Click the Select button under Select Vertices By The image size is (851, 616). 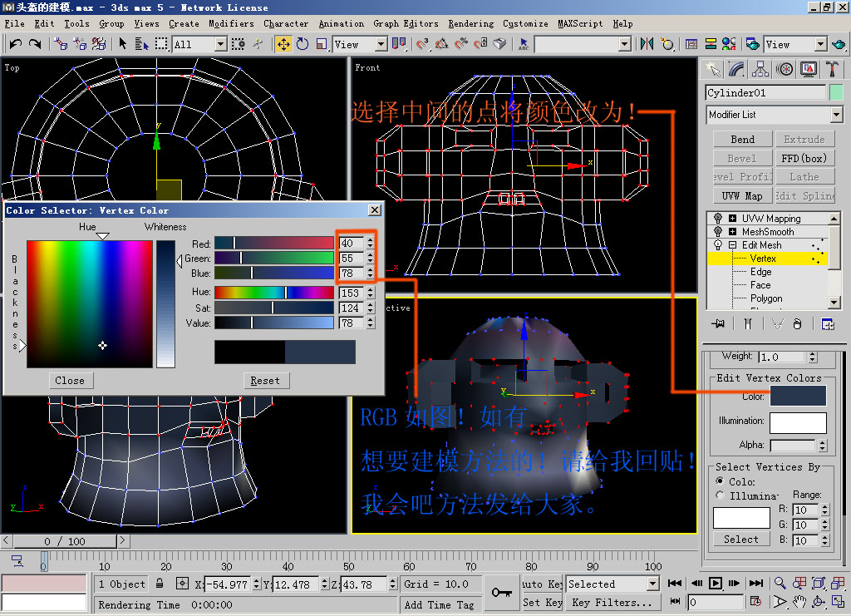pos(740,539)
